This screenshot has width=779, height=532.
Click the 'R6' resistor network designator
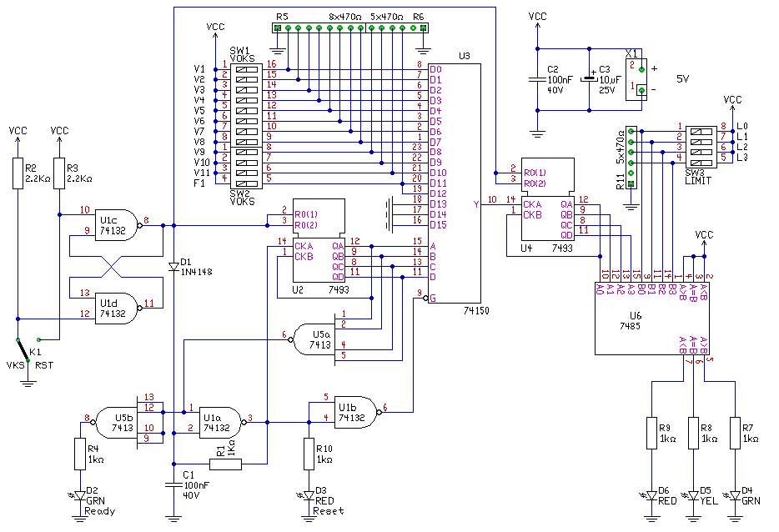pos(419,17)
